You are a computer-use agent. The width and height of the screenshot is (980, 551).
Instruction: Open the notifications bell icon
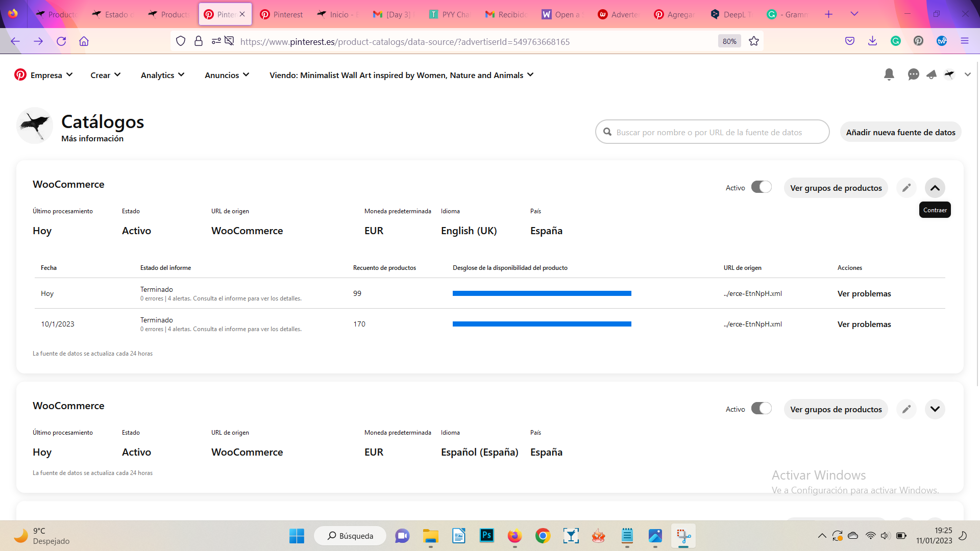coord(889,74)
